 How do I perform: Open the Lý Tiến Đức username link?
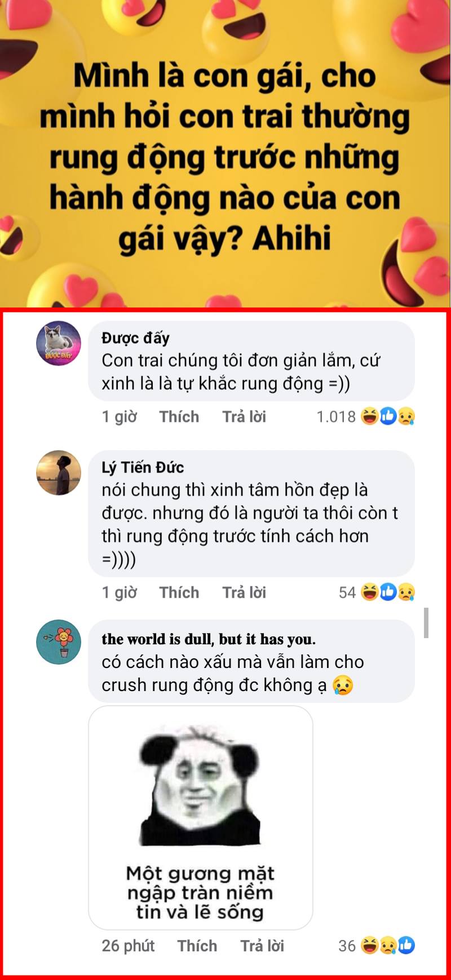click(x=143, y=467)
